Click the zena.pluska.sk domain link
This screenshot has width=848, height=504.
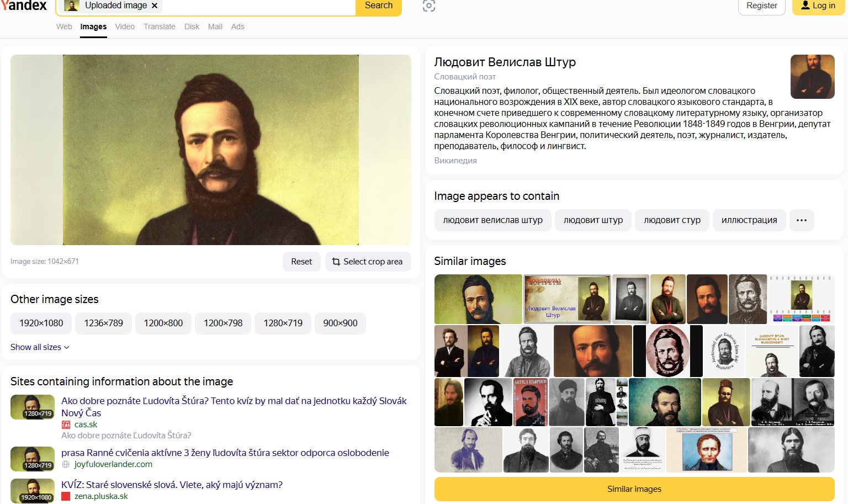pyautogui.click(x=101, y=496)
